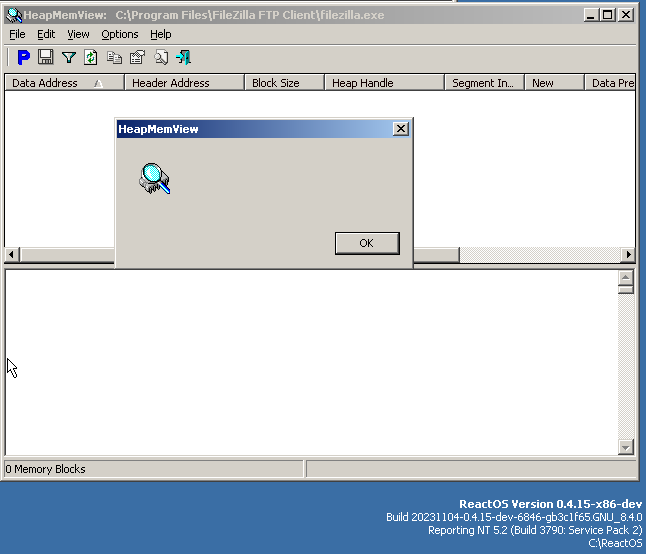Sort by Header Address column
This screenshot has height=554, width=646.
pyautogui.click(x=170, y=83)
